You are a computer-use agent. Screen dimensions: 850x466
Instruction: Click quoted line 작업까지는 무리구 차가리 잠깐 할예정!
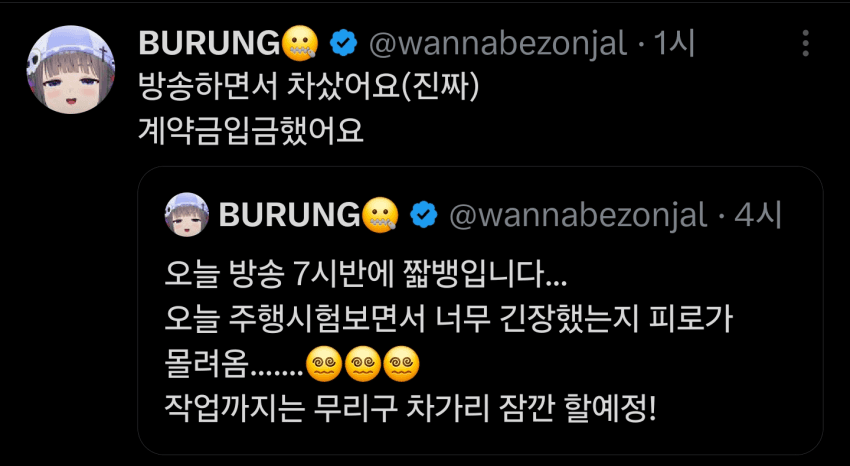(410, 409)
